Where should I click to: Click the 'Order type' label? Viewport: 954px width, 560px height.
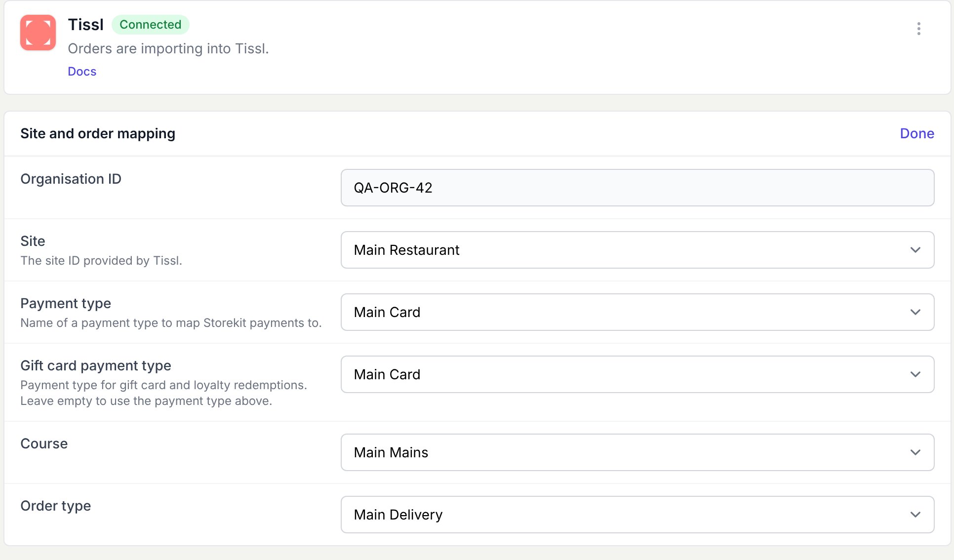click(x=56, y=506)
